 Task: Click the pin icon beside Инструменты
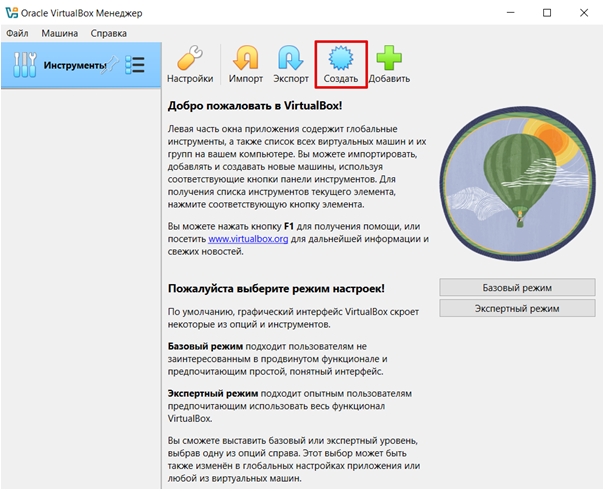(113, 65)
